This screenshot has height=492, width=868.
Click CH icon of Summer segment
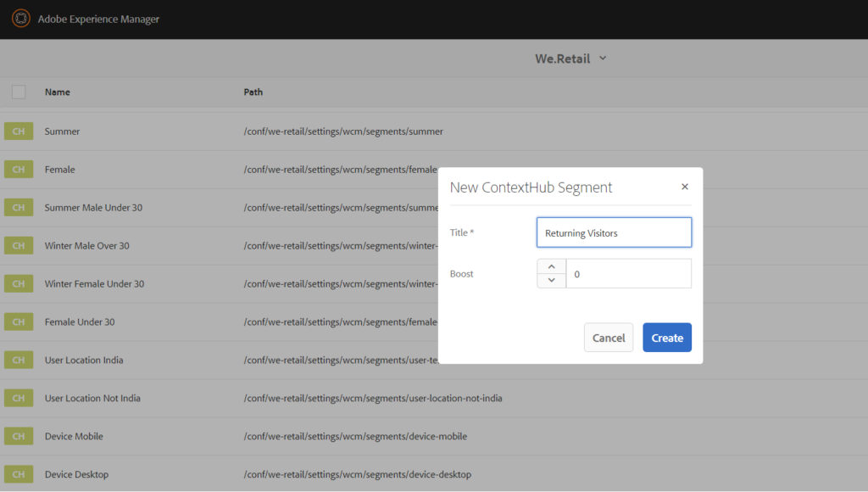click(19, 131)
